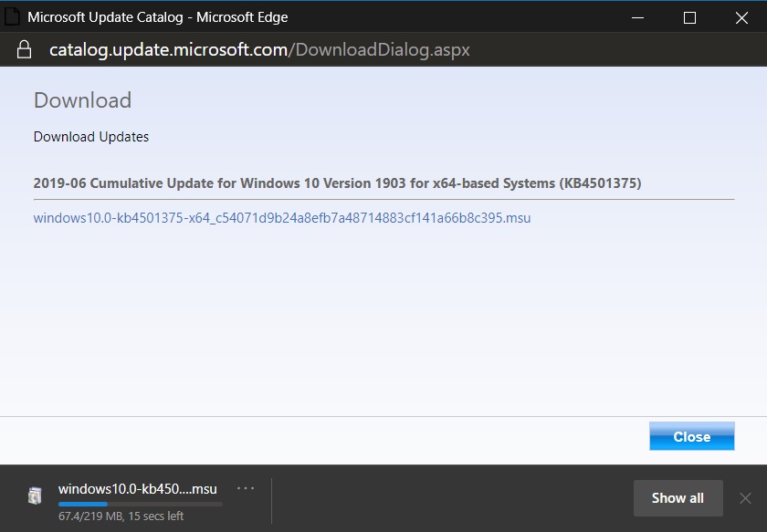
Task: Select the Download Updates label
Action: (90, 137)
